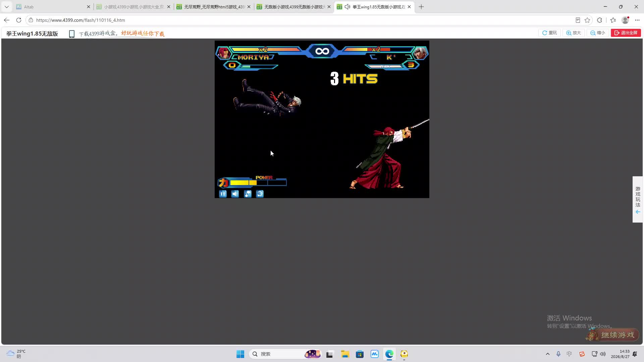644x362 pixels.
Task: Open the browser profile avatar
Action: coord(625,20)
